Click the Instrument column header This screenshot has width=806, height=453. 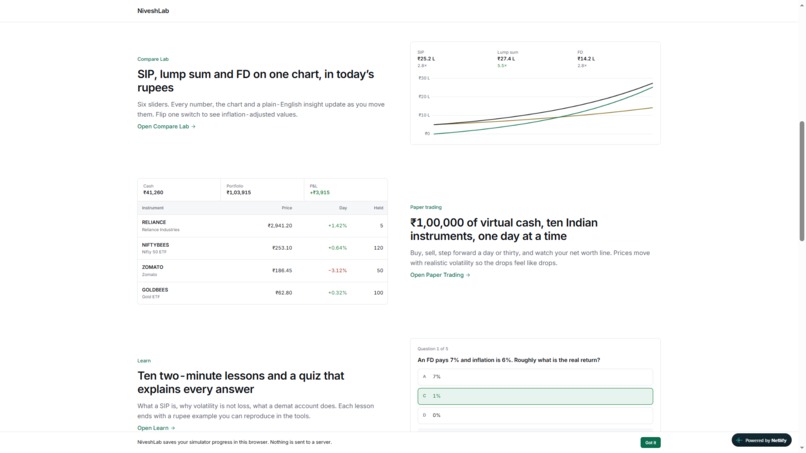[x=153, y=208]
